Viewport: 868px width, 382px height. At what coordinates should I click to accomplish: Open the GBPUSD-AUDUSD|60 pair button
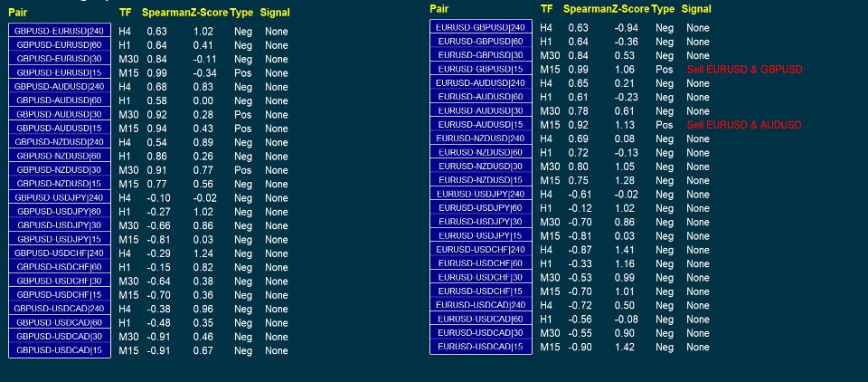[60, 100]
